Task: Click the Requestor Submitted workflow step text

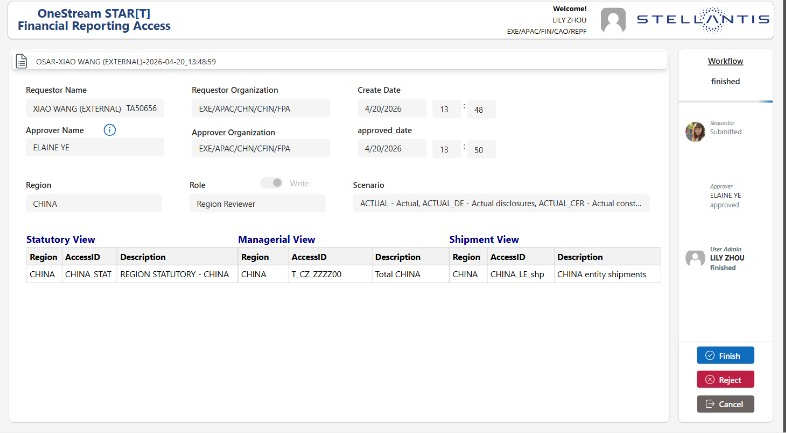Action: point(725,127)
